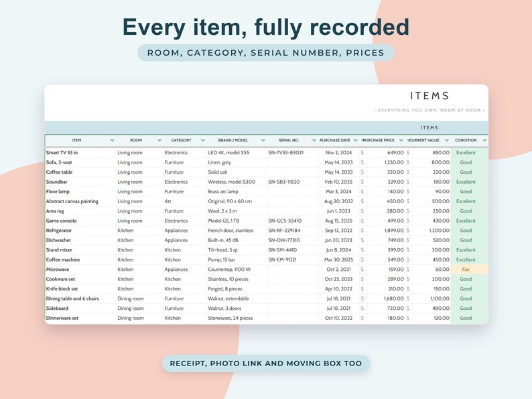
Task: Select the 'Soundbar' item cell
Action: tap(80, 182)
